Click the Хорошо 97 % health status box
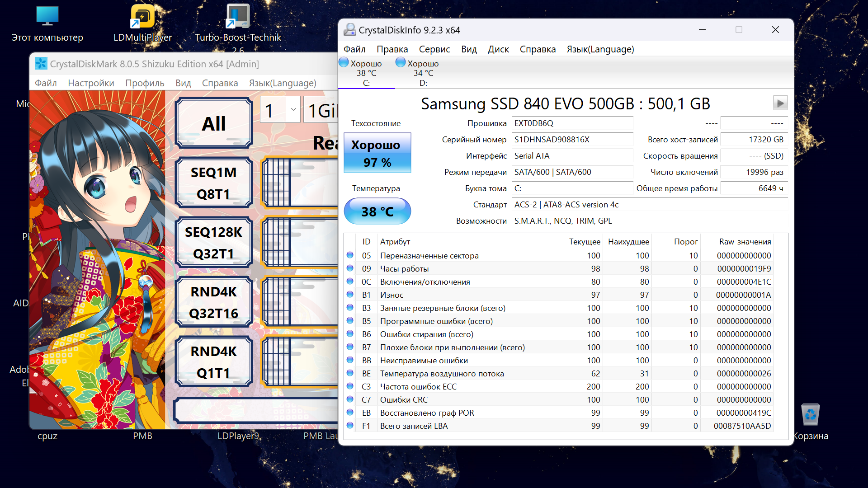868x488 pixels. tap(377, 153)
